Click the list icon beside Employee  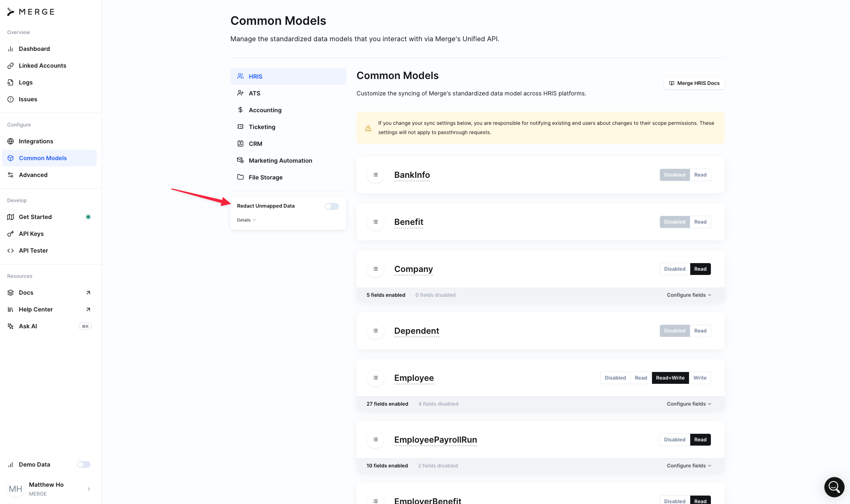(375, 378)
